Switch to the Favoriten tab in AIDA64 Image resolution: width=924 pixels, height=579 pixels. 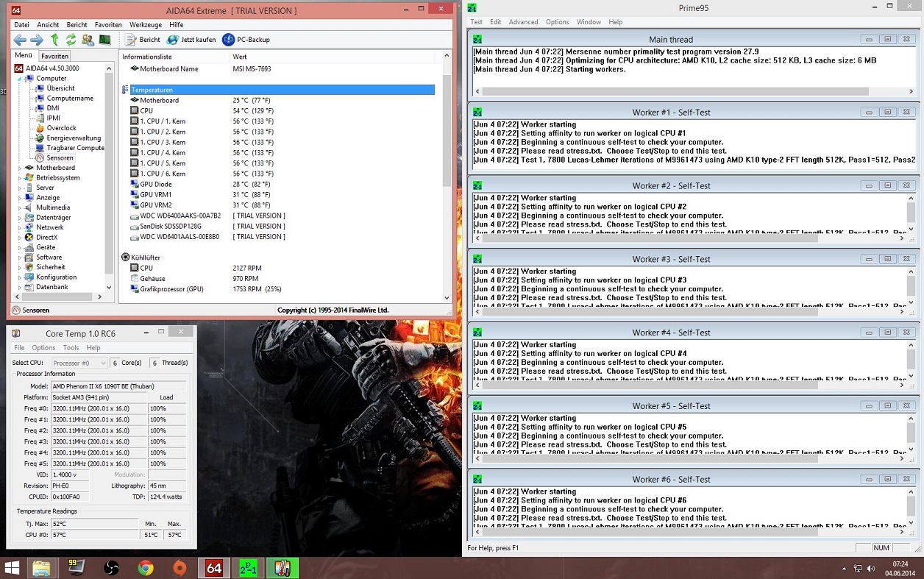click(55, 56)
